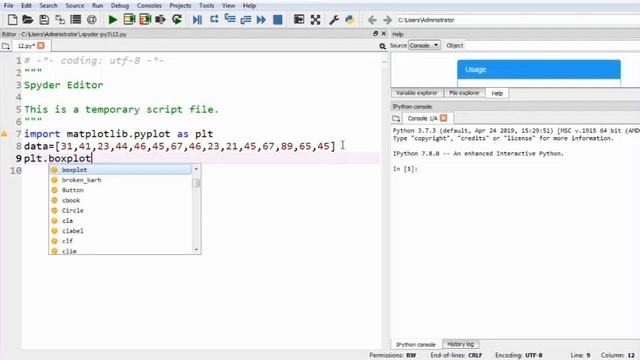Close the Console 1/A tab
Viewport: 640px width, 360px height.
pos(444,118)
